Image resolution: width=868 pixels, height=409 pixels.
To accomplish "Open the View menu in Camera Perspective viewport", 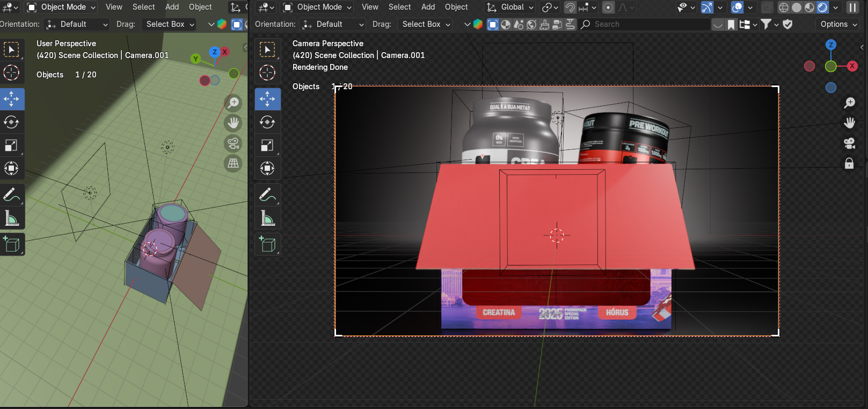I will (370, 7).
